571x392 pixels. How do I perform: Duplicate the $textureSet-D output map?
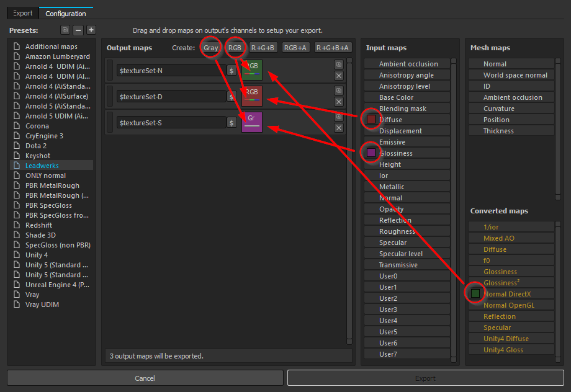click(x=338, y=91)
